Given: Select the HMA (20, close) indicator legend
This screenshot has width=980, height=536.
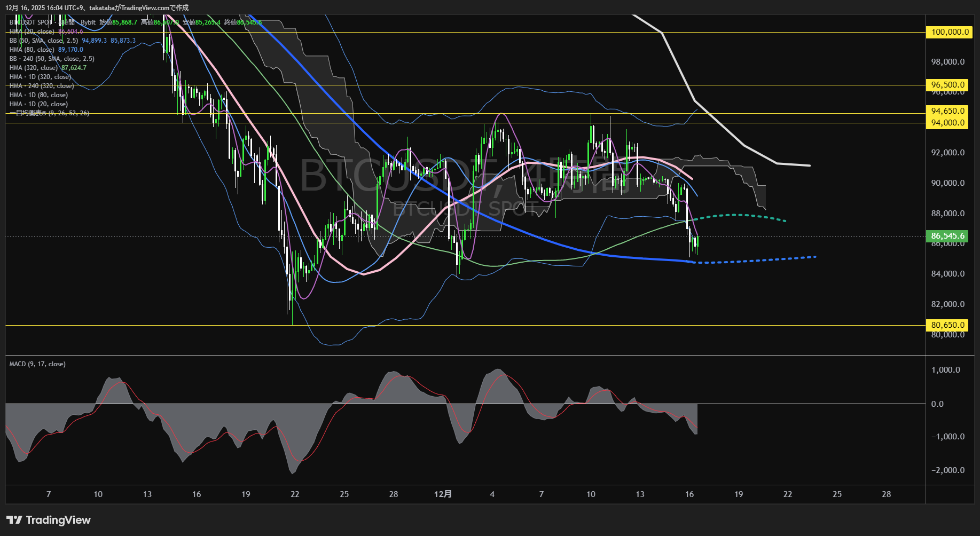Looking at the screenshot, I should pyautogui.click(x=32, y=31).
